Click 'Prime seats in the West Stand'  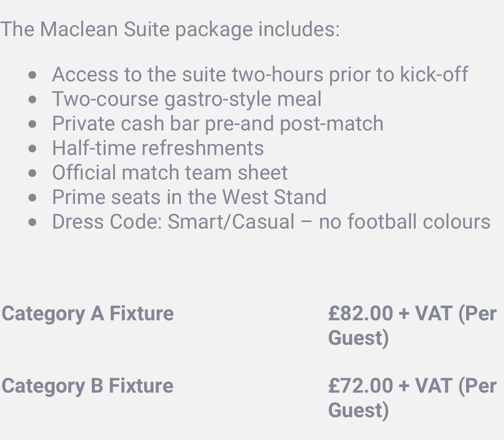[x=189, y=197]
